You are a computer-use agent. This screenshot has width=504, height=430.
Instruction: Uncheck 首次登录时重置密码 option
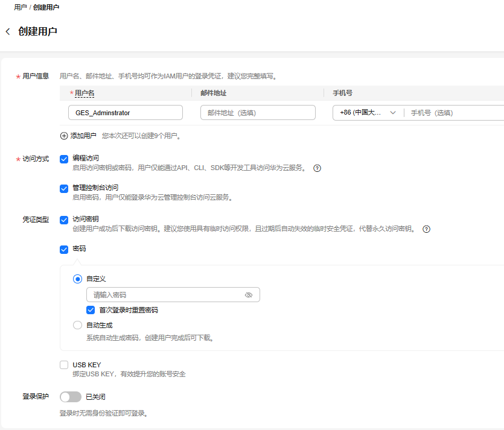pos(91,310)
